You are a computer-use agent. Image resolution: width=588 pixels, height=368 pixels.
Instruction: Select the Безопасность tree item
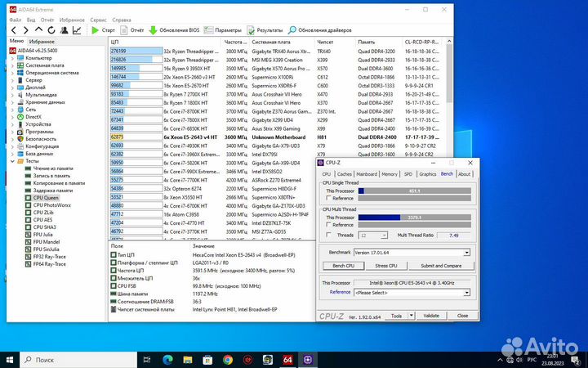point(41,139)
